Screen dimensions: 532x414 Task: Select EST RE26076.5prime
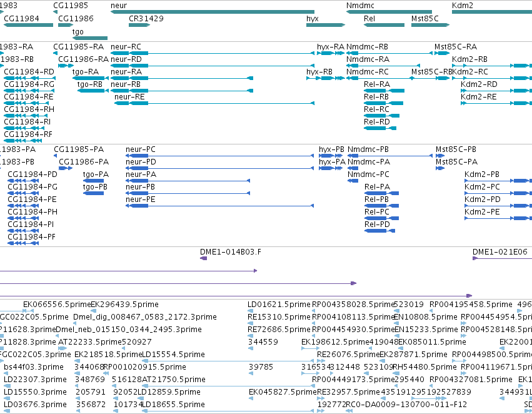[x=321, y=361]
